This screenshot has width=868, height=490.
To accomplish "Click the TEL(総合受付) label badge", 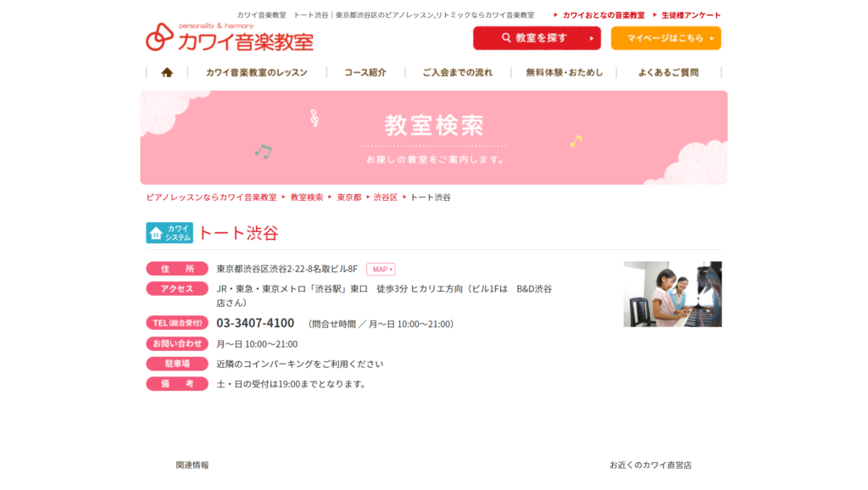I will tap(177, 323).
